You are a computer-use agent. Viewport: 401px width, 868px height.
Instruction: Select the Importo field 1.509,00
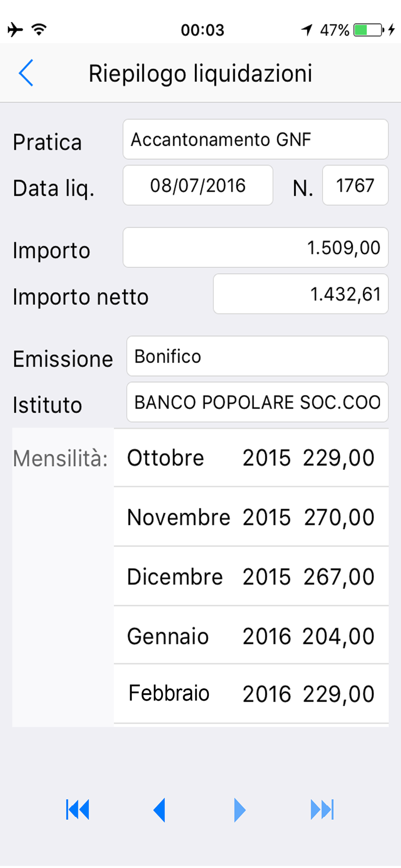click(x=255, y=247)
